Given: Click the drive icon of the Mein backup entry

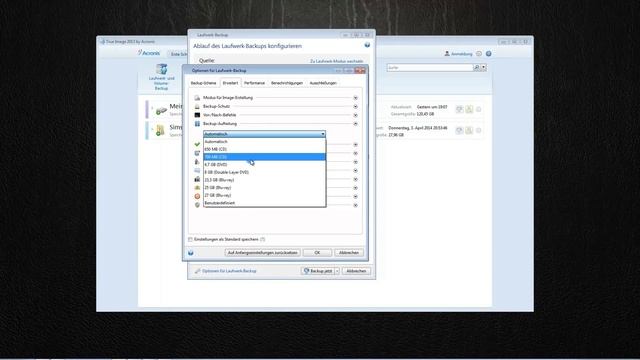Looking at the screenshot, I should [161, 110].
